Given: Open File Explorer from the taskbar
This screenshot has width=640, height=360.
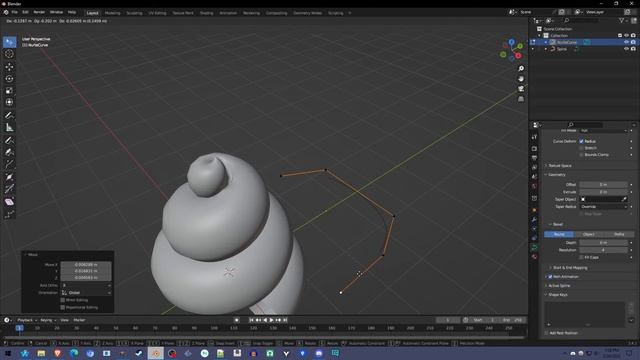Looking at the screenshot, I should 41,353.
